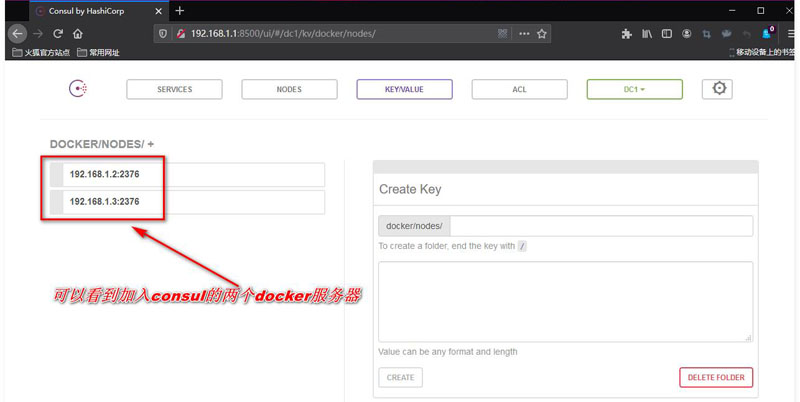Open the extensions puzzle icon
800x402 pixels.
[627, 34]
